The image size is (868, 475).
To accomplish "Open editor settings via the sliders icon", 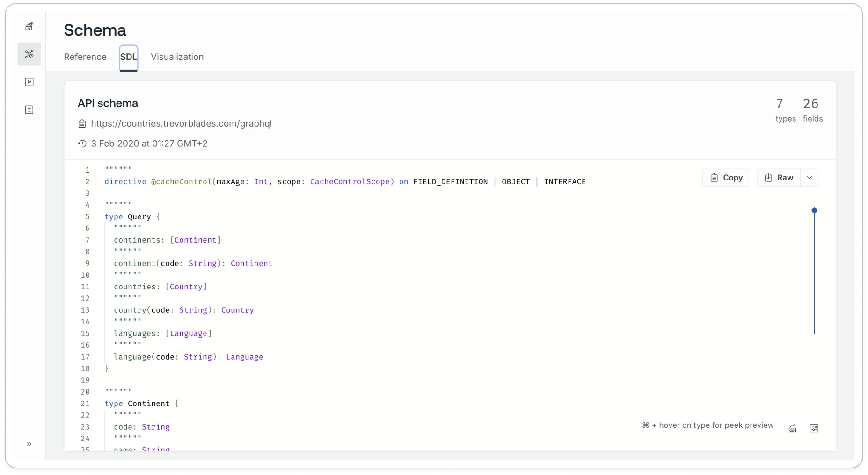I will point(814,429).
